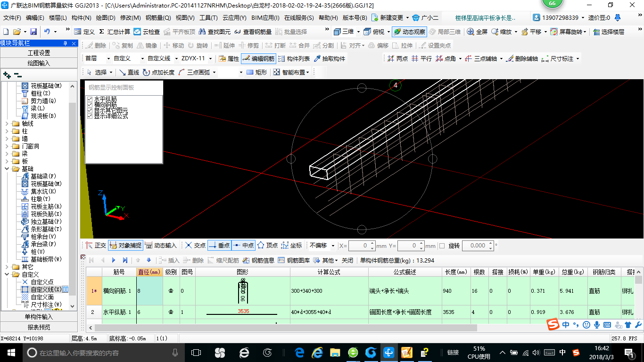Open the BIM应用(I) menu
The width and height of the screenshot is (644, 362).
(x=265, y=18)
